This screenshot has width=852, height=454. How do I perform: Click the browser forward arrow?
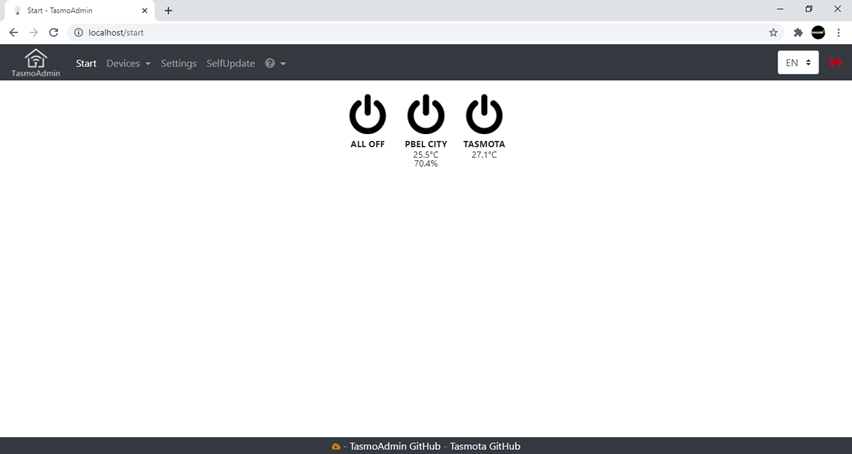(34, 33)
